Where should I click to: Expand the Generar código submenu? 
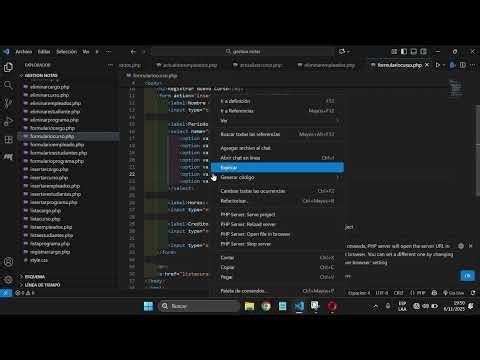point(277,177)
